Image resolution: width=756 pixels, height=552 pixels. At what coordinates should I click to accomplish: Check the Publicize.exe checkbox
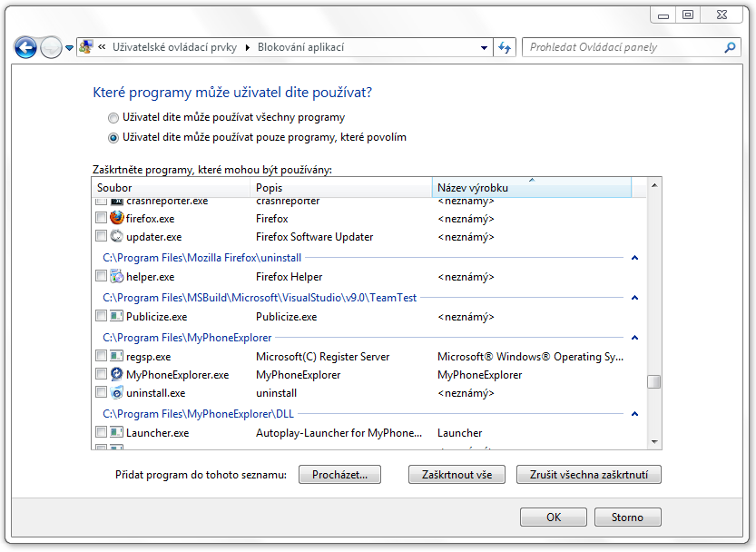101,316
